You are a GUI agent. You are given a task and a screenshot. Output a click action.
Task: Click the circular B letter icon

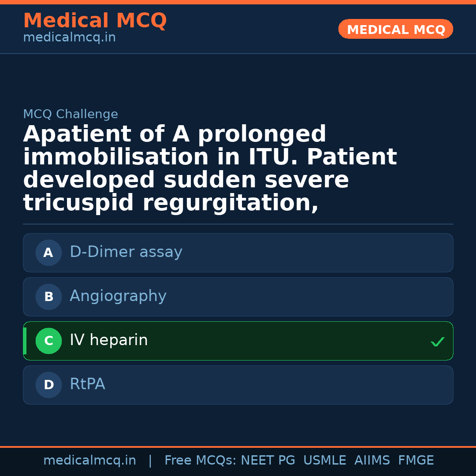[48, 297]
